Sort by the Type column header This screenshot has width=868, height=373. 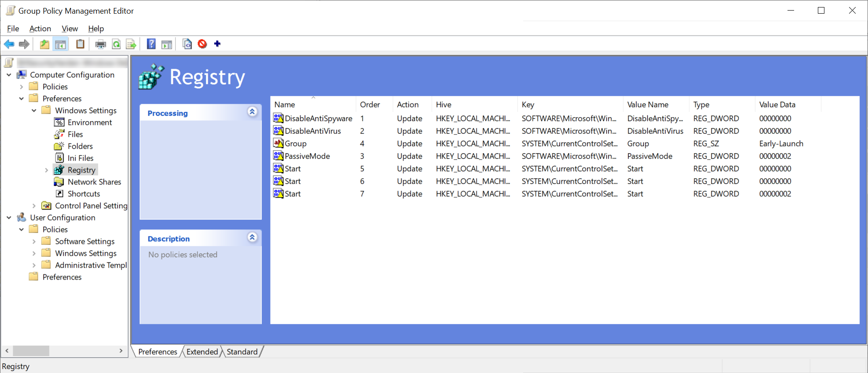722,104
